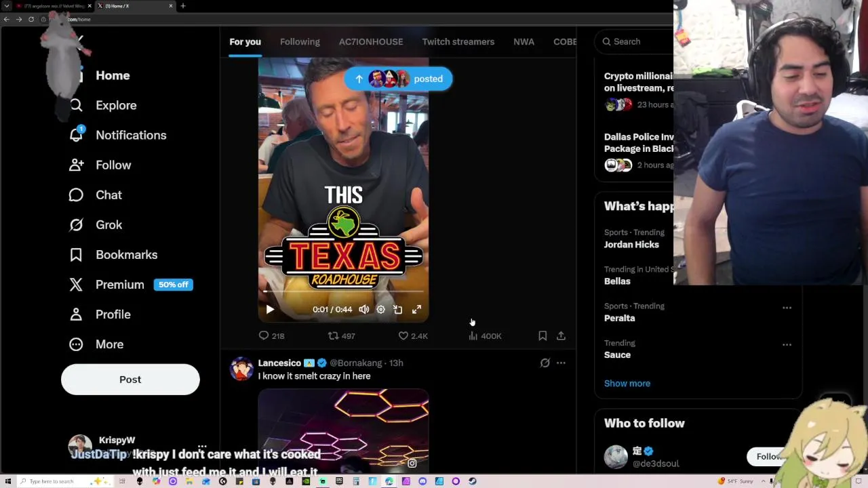The image size is (868, 488).
Task: Bookmark the Texas Roadhouse video post
Action: point(542,335)
